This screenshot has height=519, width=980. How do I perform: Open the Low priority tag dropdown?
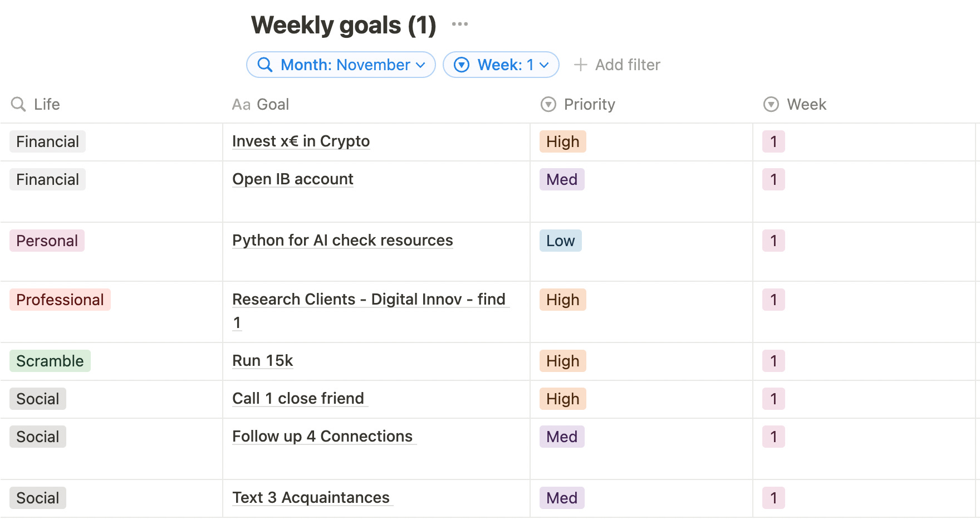[560, 241]
